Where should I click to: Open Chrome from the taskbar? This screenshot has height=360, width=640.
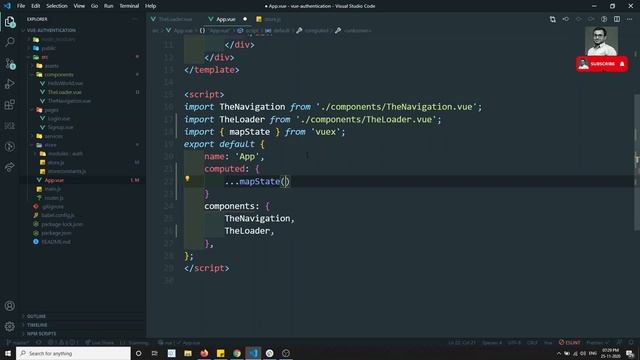[237, 353]
